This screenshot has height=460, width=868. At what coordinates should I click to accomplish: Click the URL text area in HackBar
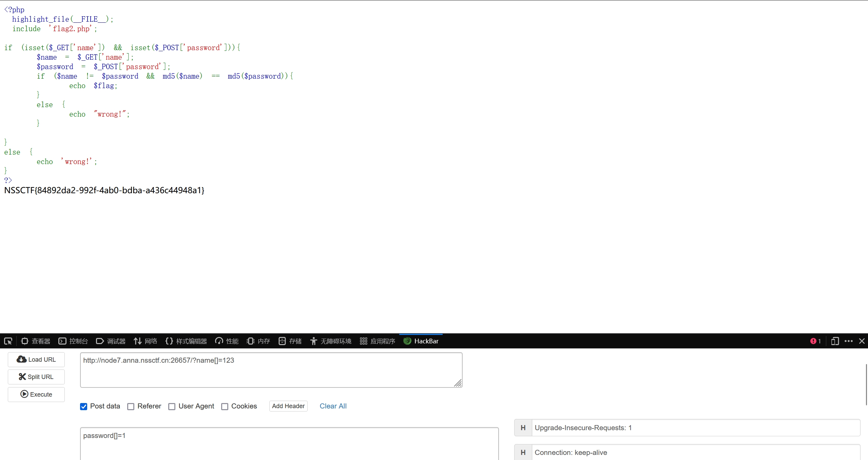click(271, 370)
